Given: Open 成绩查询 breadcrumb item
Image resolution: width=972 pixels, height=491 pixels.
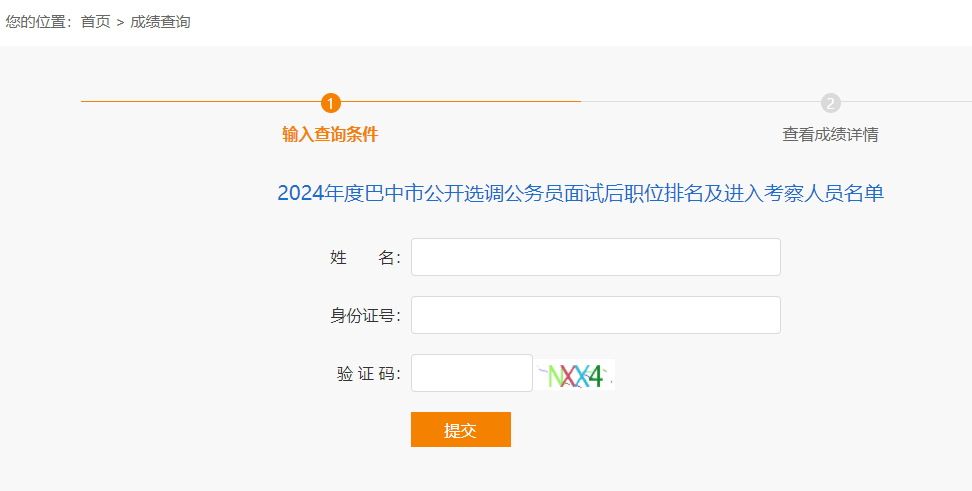Looking at the screenshot, I should click(x=160, y=22).
